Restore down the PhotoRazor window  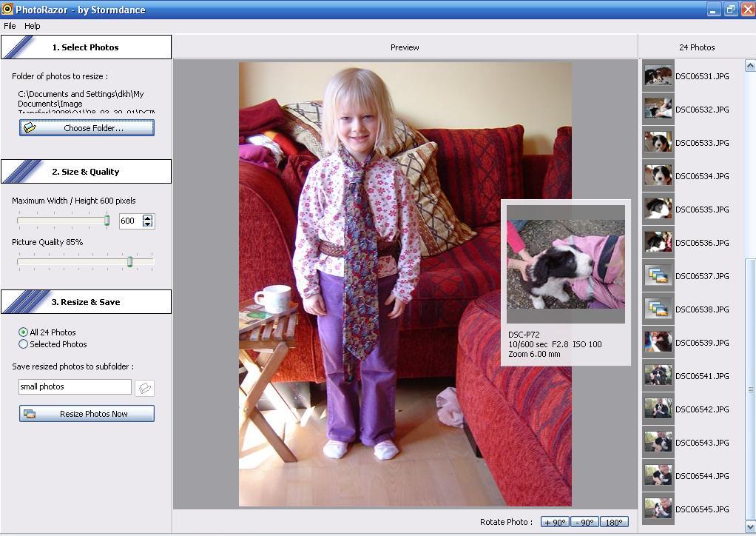point(731,9)
